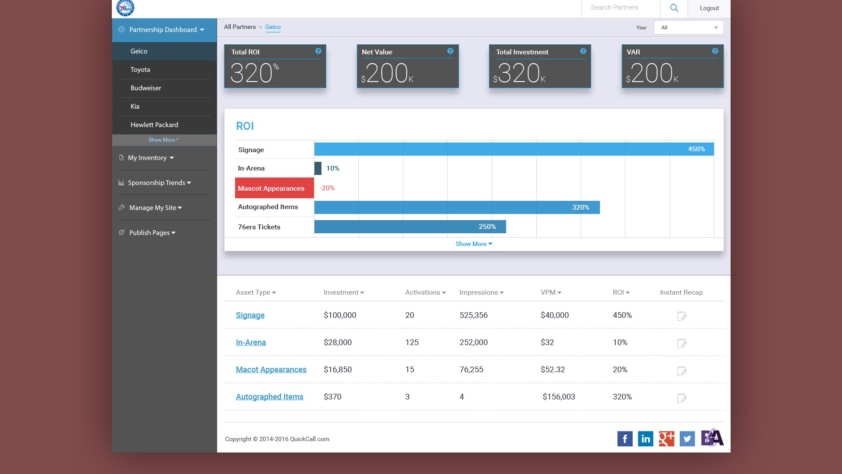
Task: Click the Sponsorship Trends chart icon
Action: coord(121,183)
